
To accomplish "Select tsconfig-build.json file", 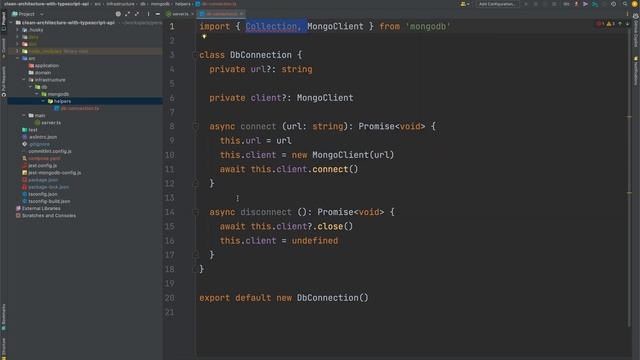I will click(49, 201).
